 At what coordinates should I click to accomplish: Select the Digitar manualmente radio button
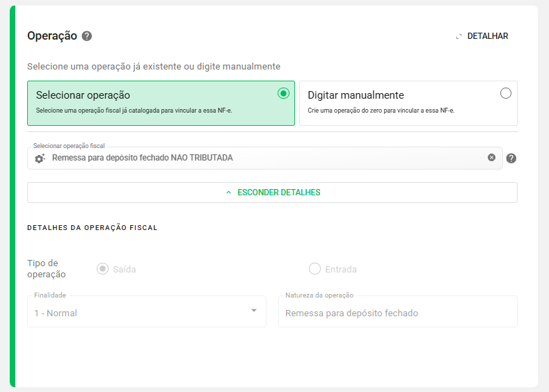[x=505, y=93]
